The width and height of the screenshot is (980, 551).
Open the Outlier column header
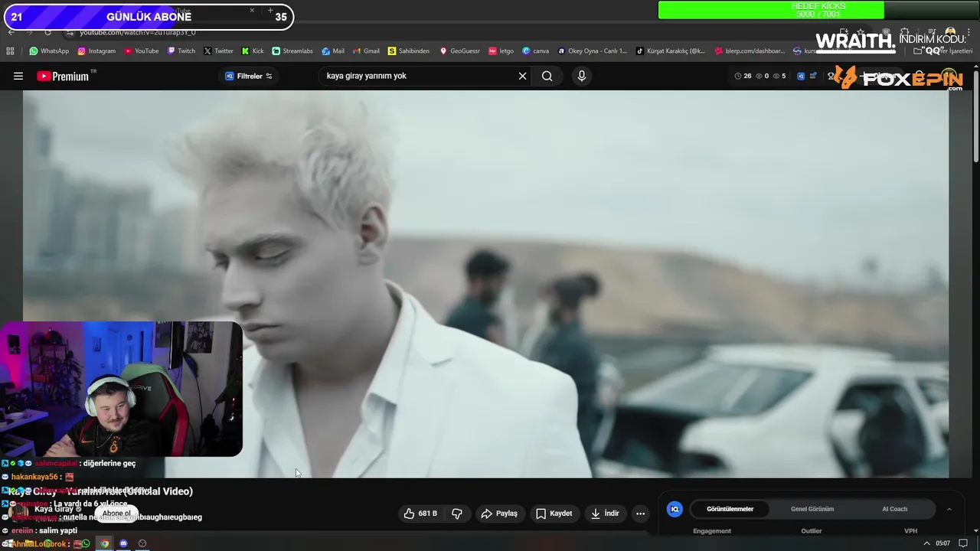tap(812, 531)
